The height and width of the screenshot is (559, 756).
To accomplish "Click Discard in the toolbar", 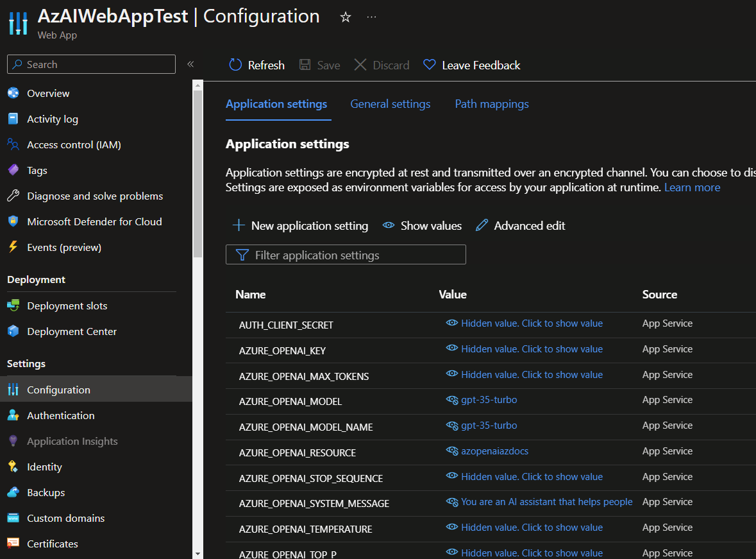I will [x=382, y=65].
